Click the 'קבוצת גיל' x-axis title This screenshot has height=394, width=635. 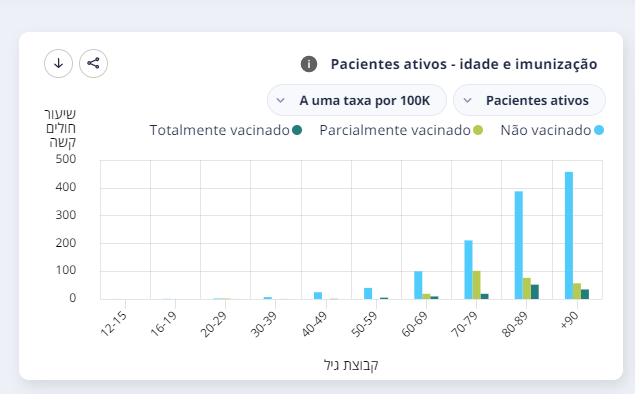[x=351, y=364]
